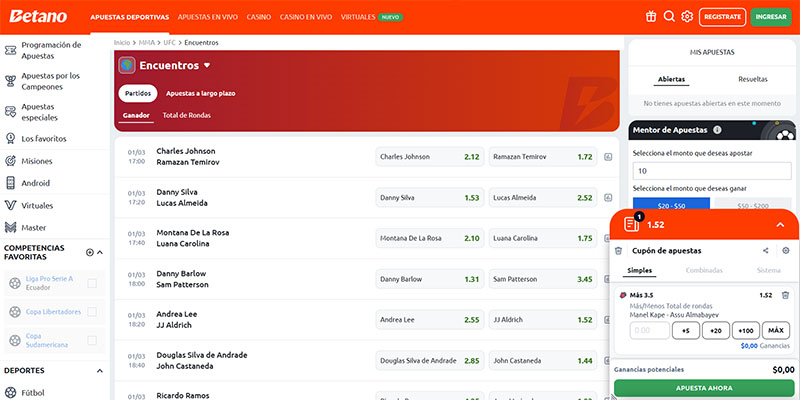Add favorite competition plus icon
Screen dimensions: 800x400
[90, 252]
